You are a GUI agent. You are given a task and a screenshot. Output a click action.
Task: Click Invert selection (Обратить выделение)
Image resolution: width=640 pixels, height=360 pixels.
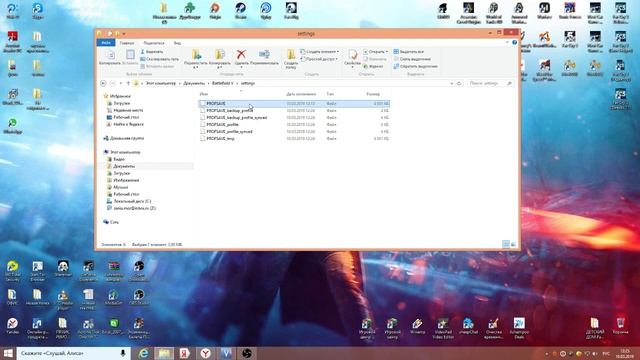coord(416,67)
